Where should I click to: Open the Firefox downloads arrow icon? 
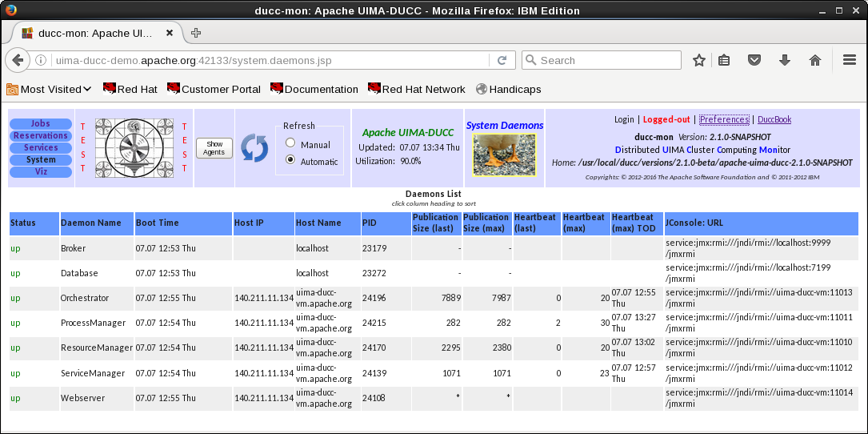click(x=784, y=60)
